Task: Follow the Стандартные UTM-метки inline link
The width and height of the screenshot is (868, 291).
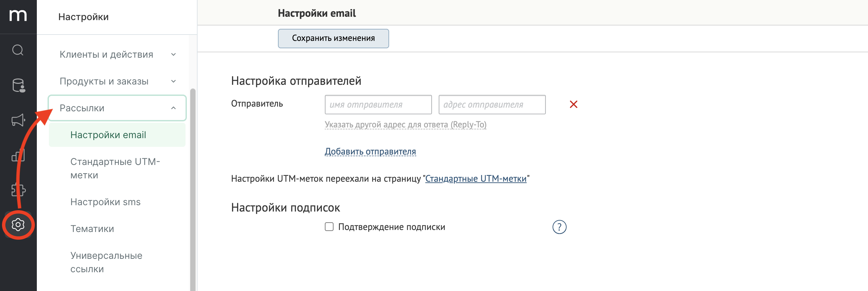Action: coord(476,179)
